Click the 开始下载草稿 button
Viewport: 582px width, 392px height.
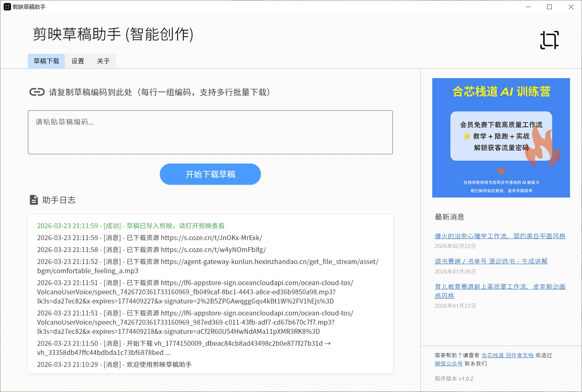[x=210, y=174]
